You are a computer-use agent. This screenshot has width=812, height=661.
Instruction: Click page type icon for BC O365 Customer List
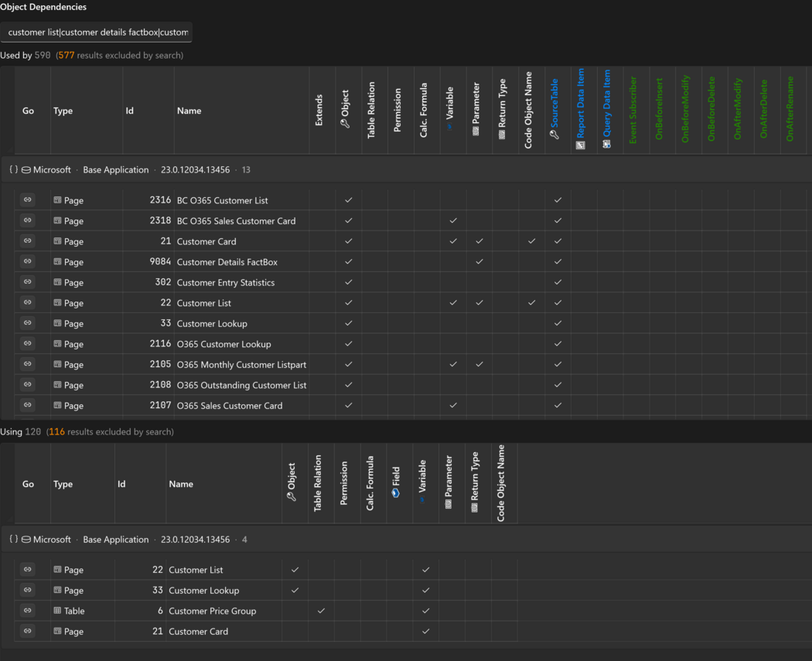coord(57,199)
